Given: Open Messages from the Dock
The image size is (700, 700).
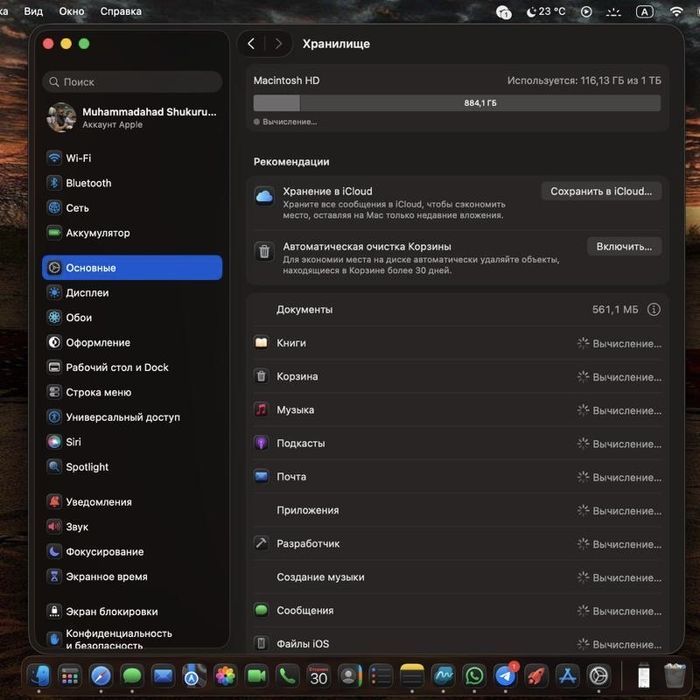Looking at the screenshot, I should click(x=132, y=676).
